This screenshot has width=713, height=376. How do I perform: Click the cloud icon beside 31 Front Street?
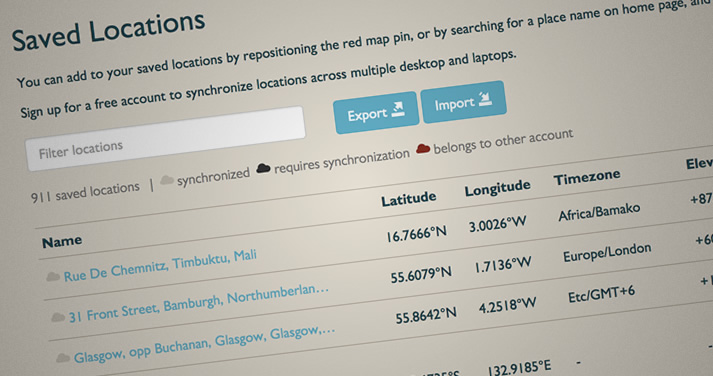click(x=58, y=317)
